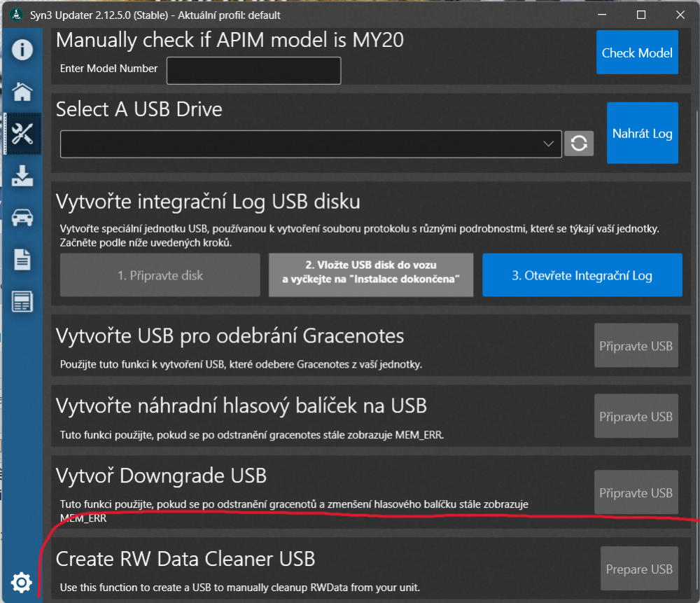This screenshot has height=603, width=700.
Task: Click the Syn3 Updater title bar icon
Action: [x=16, y=15]
